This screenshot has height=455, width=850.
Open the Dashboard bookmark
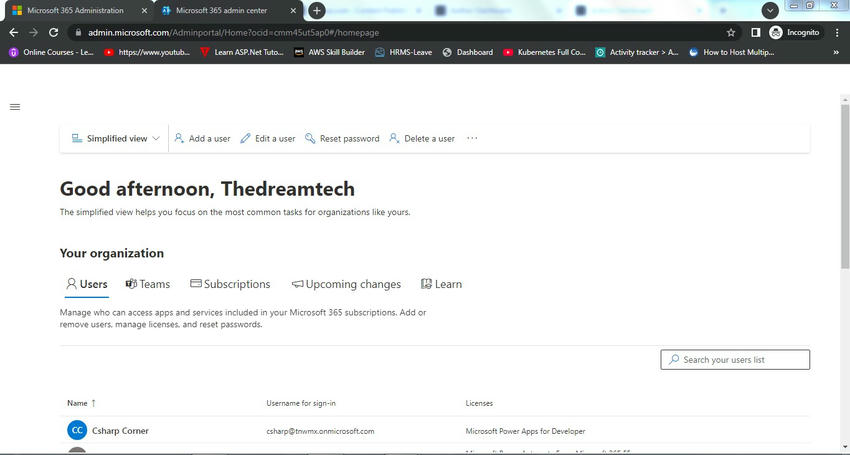click(x=468, y=52)
